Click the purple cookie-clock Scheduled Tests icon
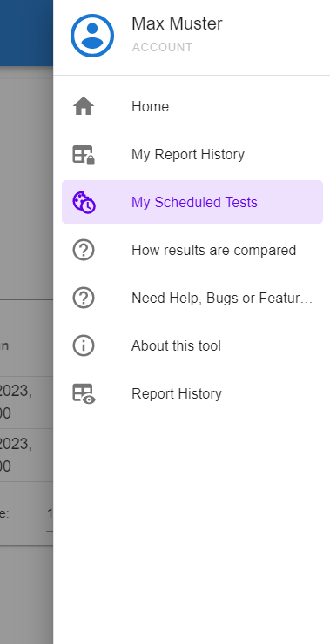The image size is (330, 644). coord(84,202)
